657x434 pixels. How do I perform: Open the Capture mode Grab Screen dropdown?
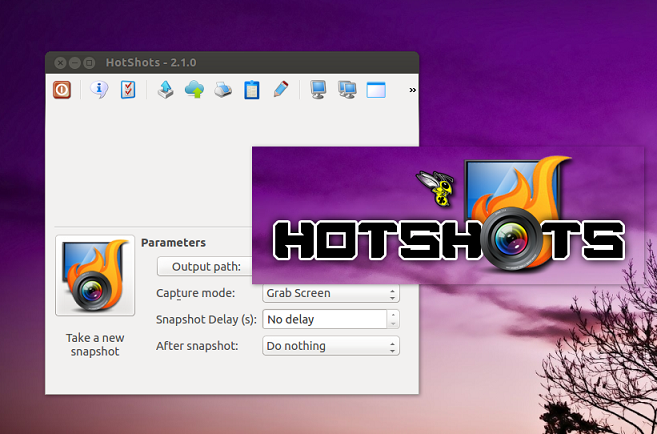pos(331,293)
